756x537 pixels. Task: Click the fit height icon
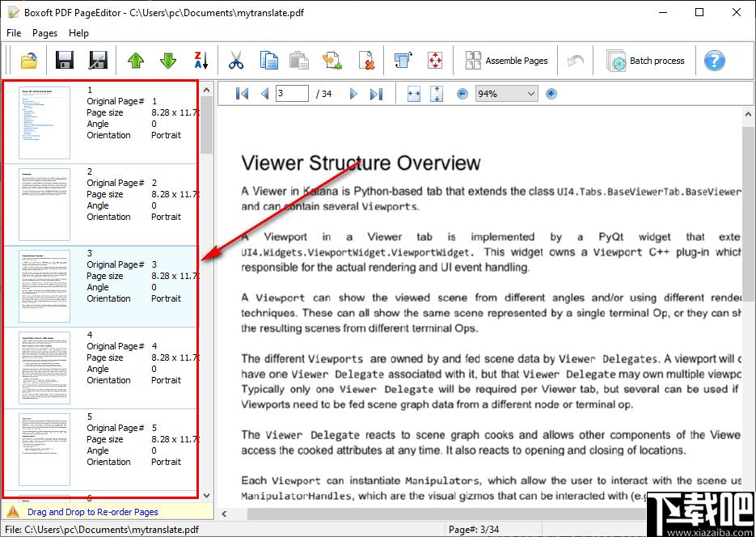tap(437, 94)
